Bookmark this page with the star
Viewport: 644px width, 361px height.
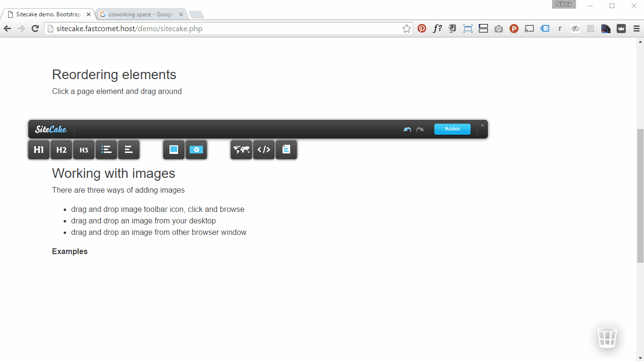407,29
